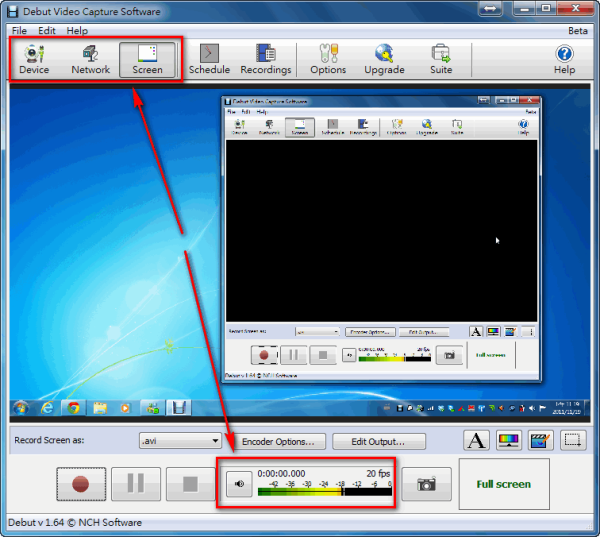This screenshot has width=600, height=537.
Task: Click the recording timer 0:00:00.000
Action: [x=281, y=474]
